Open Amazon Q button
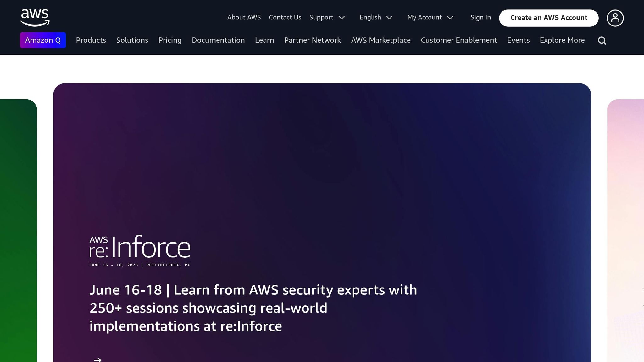Viewport: 644px width, 362px height. point(43,40)
